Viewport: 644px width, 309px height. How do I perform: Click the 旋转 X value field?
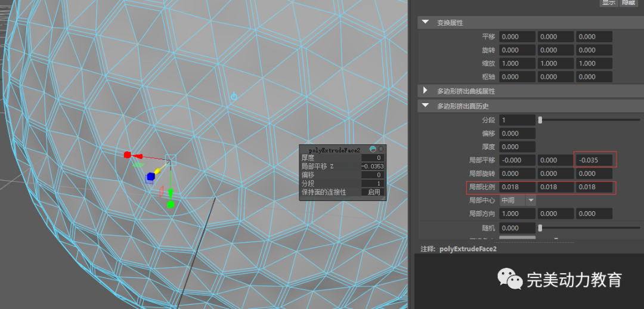pos(518,50)
